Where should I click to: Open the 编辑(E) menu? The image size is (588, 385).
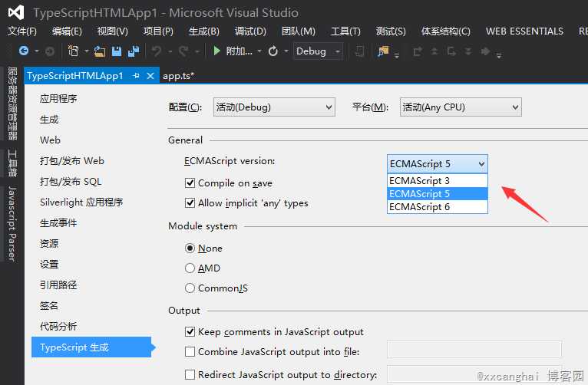(x=67, y=31)
